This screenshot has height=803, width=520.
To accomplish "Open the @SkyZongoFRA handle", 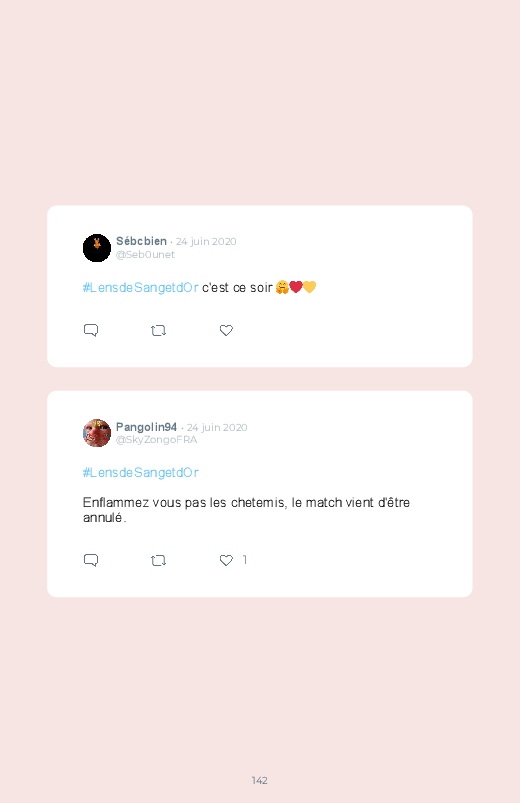I will click(x=156, y=440).
